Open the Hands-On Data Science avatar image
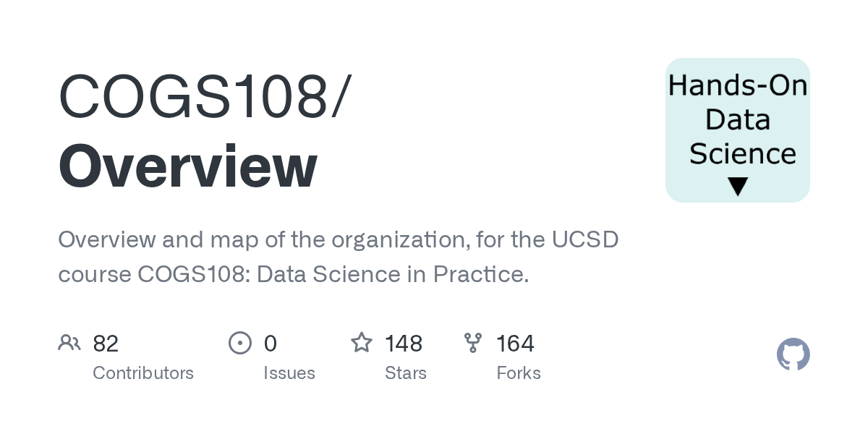868x434 pixels. [737, 130]
